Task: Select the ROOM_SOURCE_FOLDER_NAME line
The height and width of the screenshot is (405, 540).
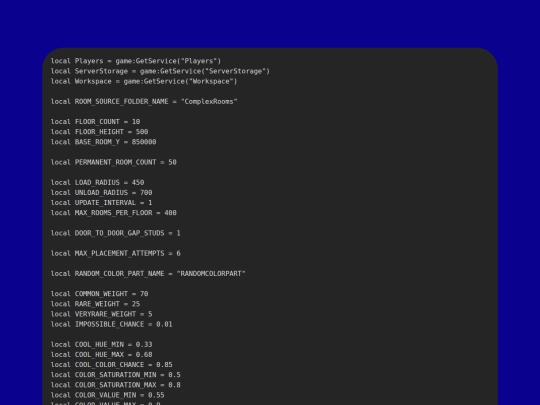Action: tap(144, 102)
